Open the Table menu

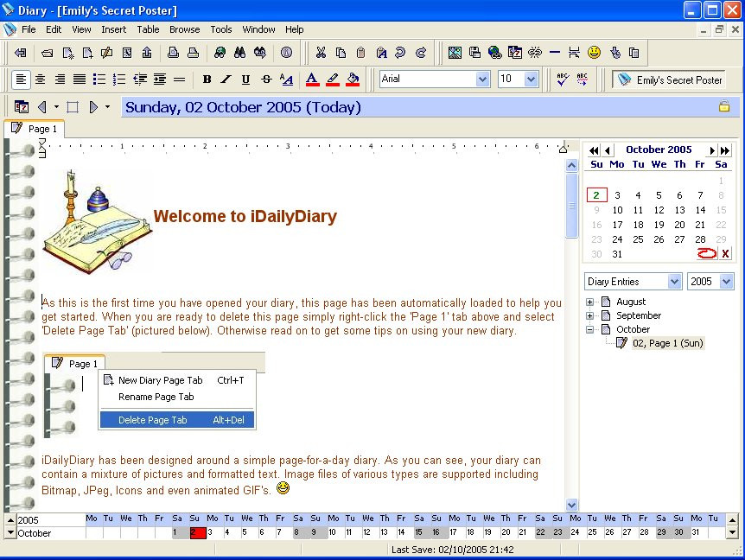(x=149, y=29)
